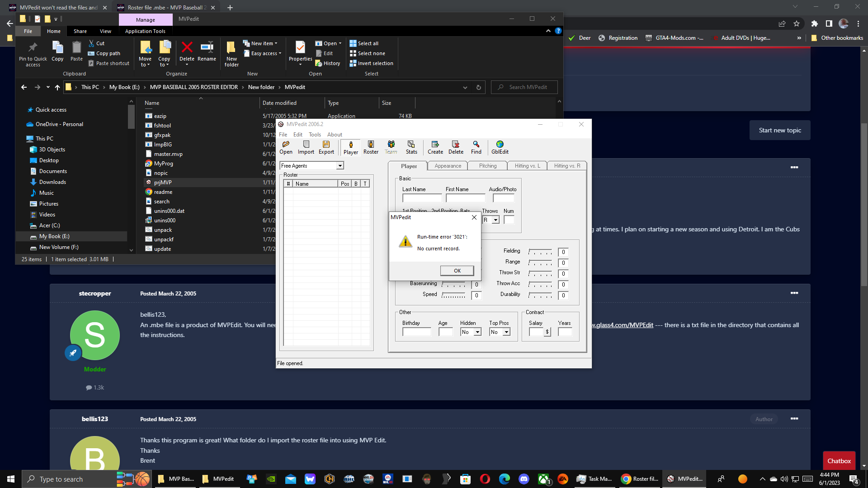The image size is (868, 488).
Task: Select the Player view icon in MVPedit
Action: pyautogui.click(x=351, y=147)
